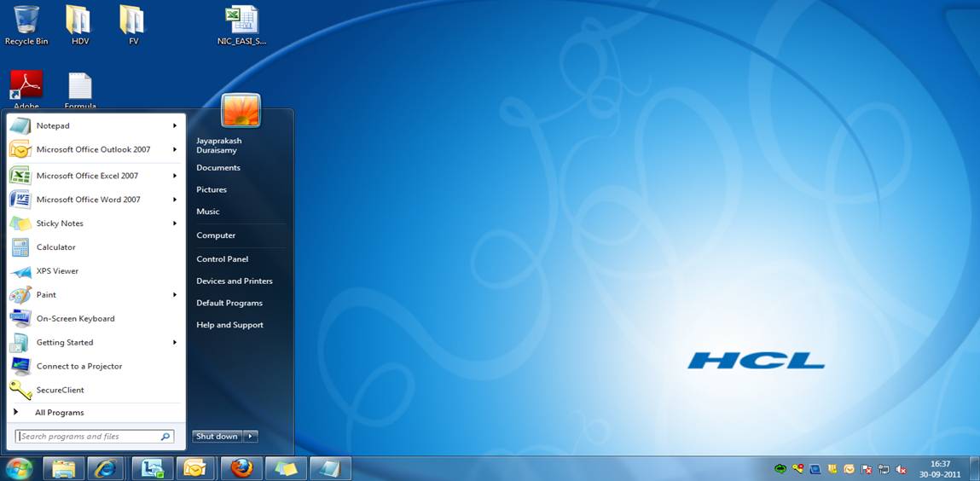Click the green icon in system tray
Image resolution: width=980 pixels, height=481 pixels.
[780, 468]
